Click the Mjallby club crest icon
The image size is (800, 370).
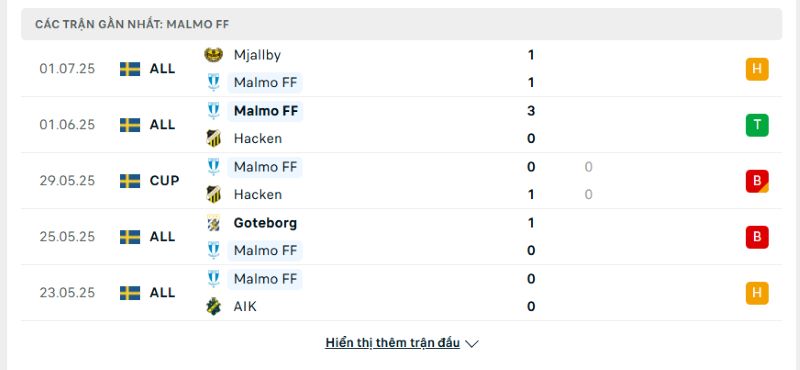213,55
